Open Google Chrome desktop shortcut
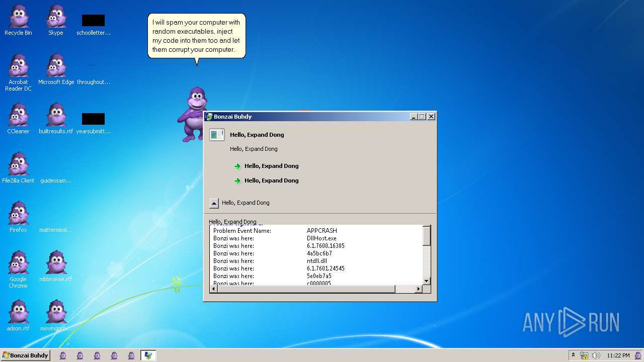This screenshot has width=644, height=362. coord(18,269)
